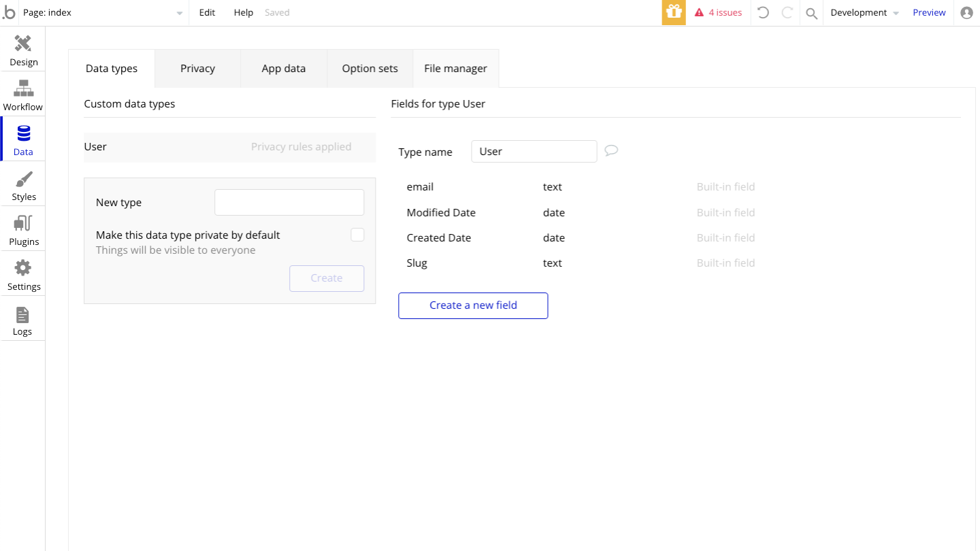Open Preview of the app
The height and width of the screenshot is (551, 980).
pyautogui.click(x=929, y=12)
